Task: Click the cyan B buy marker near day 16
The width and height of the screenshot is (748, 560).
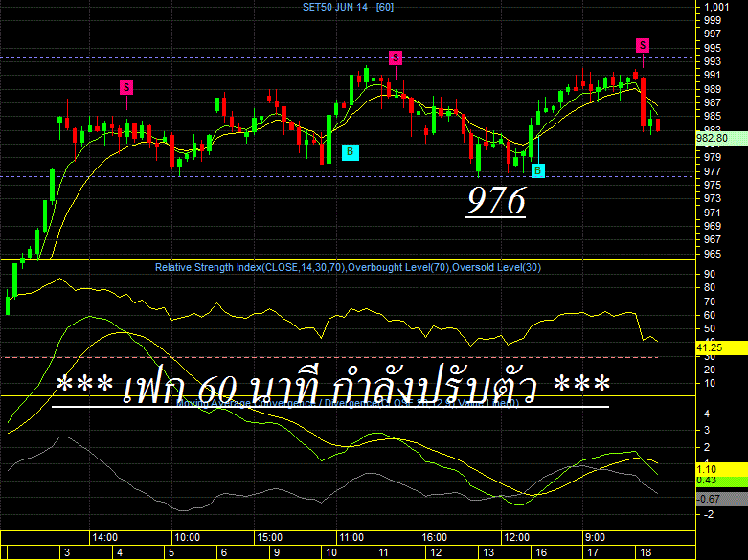Action: [538, 170]
